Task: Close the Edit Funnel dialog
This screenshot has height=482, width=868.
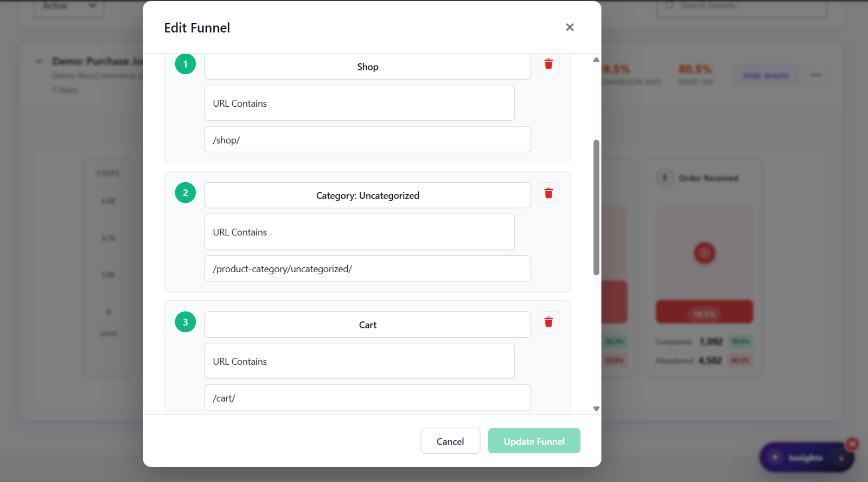Action: coord(570,27)
